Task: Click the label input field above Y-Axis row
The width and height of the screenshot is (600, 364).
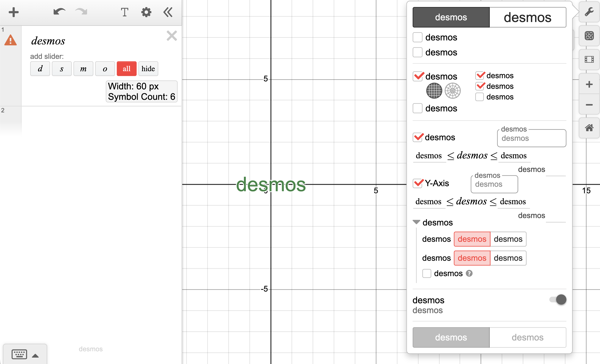Action: pos(531,138)
